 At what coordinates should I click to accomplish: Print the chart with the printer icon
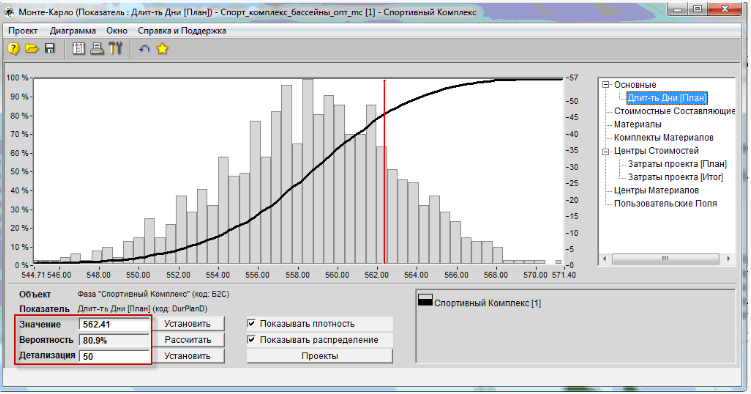(x=97, y=49)
